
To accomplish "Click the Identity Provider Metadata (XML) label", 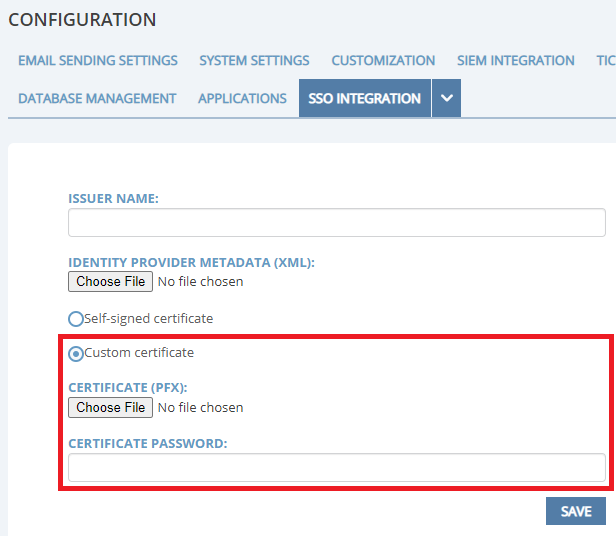I will (191, 262).
